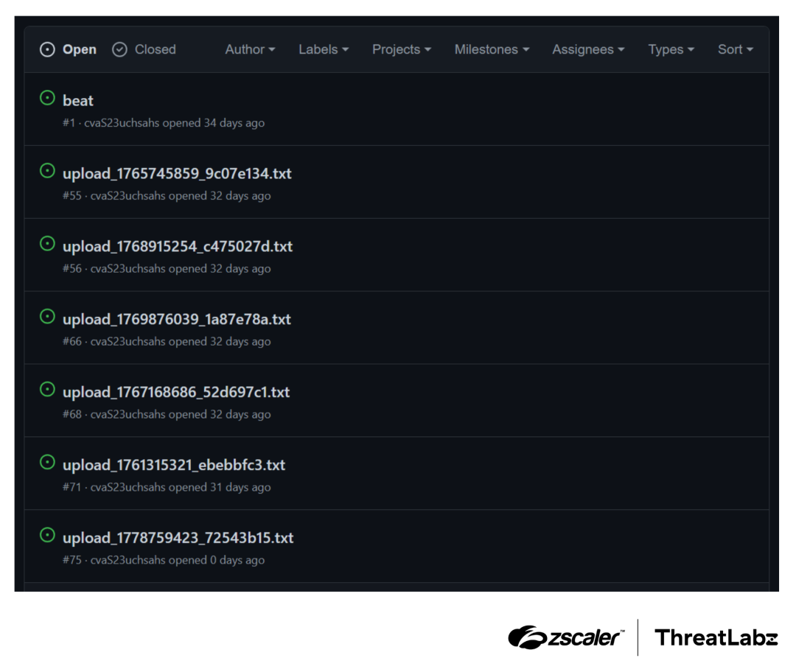Click open icon for upload_1769876039_1a87e78a.txt issue
796x672 pixels.
tap(47, 317)
